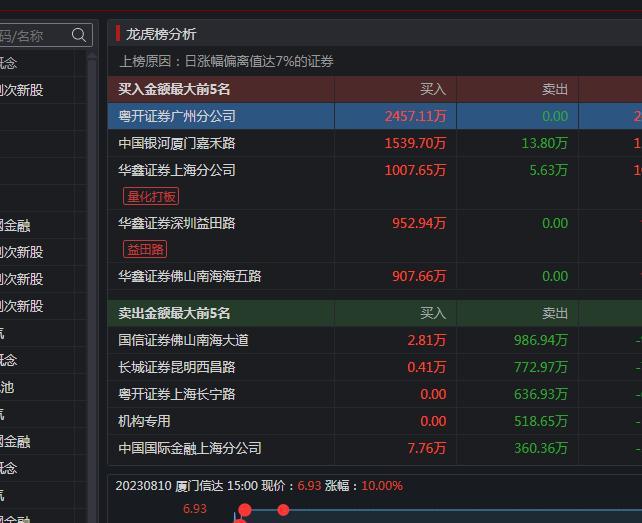Viewport: 642px width, 523px height.
Task: Click 20230810 厦门信达 chart title
Action: [x=170, y=486]
